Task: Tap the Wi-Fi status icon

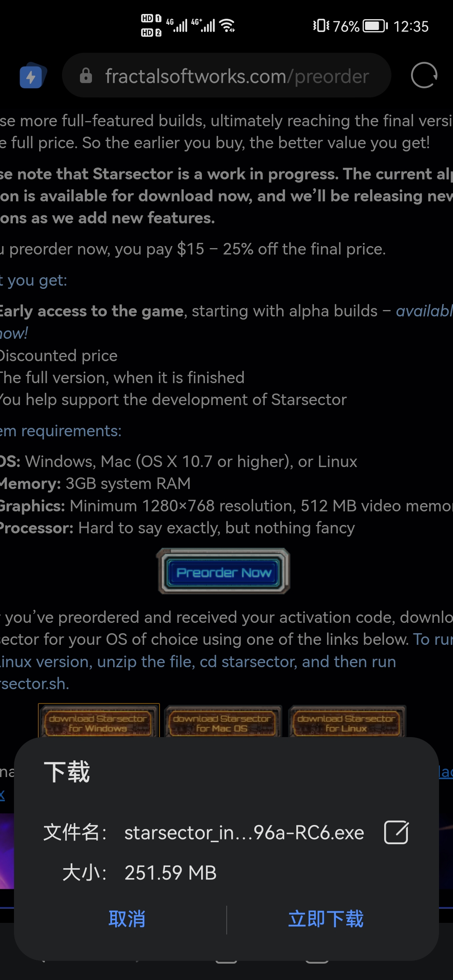Action: coord(228,26)
